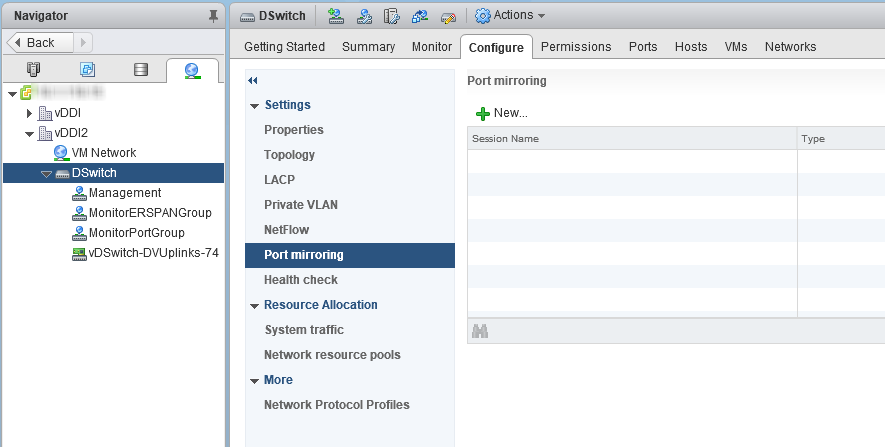885x447 pixels.
Task: Open the VMs and Templates navigator view
Action: [x=87, y=70]
